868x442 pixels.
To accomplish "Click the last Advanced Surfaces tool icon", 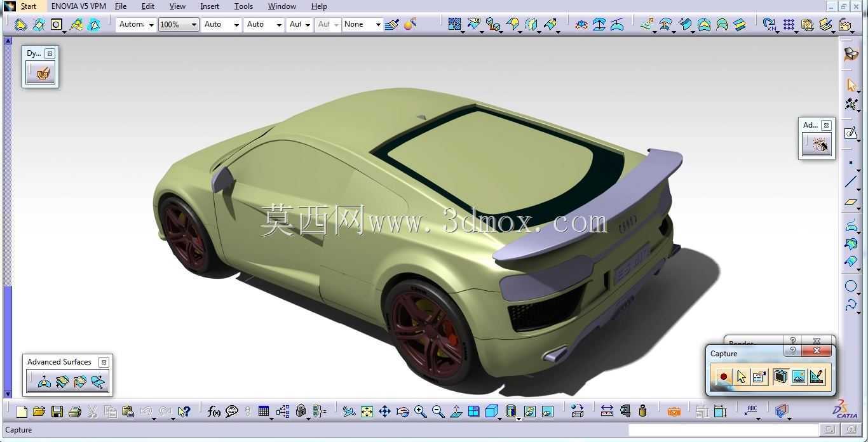I will click(x=97, y=382).
